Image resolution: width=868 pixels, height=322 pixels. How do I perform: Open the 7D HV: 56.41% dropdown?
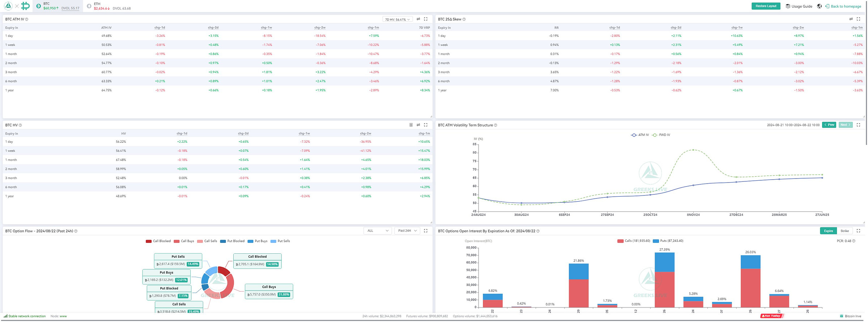pyautogui.click(x=397, y=20)
